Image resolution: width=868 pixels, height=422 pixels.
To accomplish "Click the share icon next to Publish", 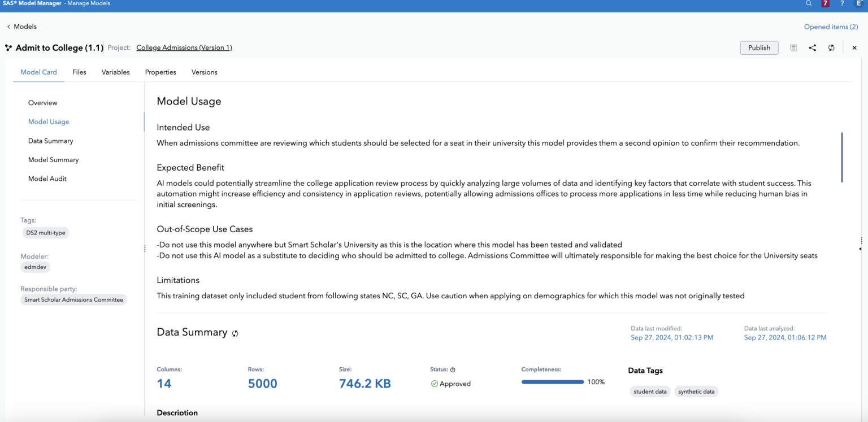I will tap(812, 48).
